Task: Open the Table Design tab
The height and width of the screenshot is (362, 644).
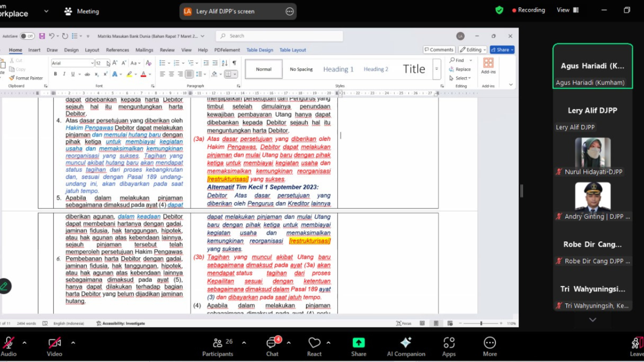Action: 260,50
